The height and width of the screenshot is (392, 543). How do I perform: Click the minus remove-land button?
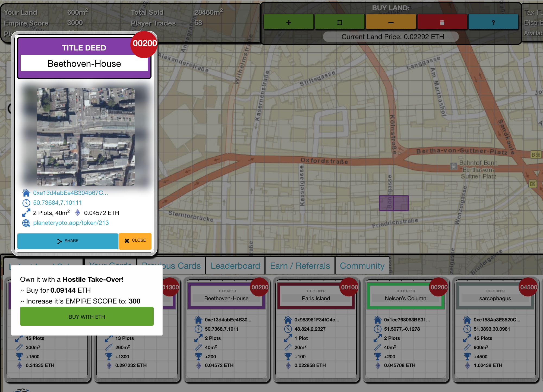pos(391,22)
